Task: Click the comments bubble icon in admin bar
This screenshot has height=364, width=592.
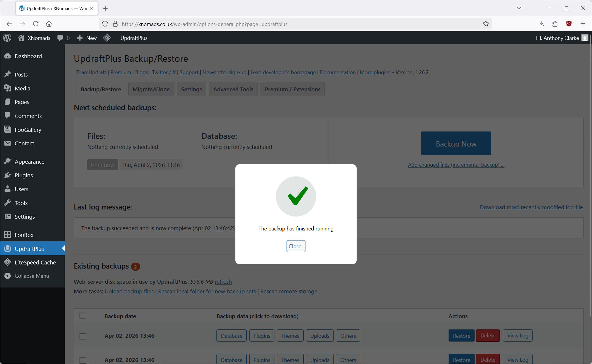Action: tap(60, 38)
